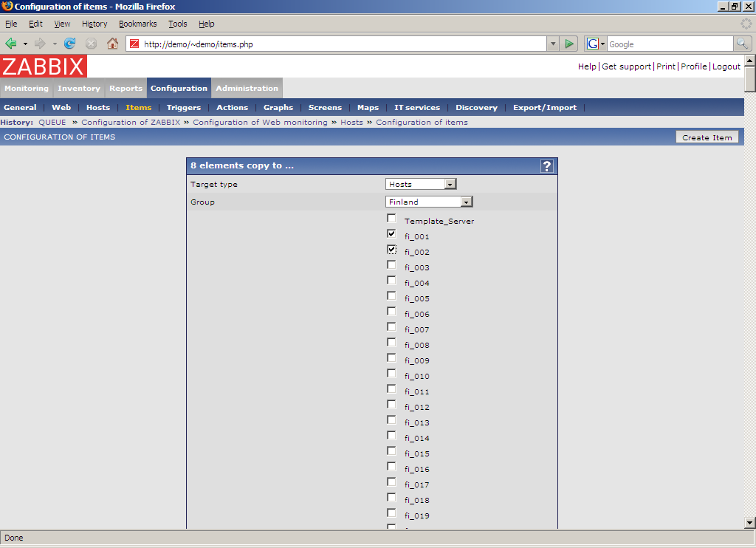
Task: Check the fi_015 host checkbox
Action: 391,451
